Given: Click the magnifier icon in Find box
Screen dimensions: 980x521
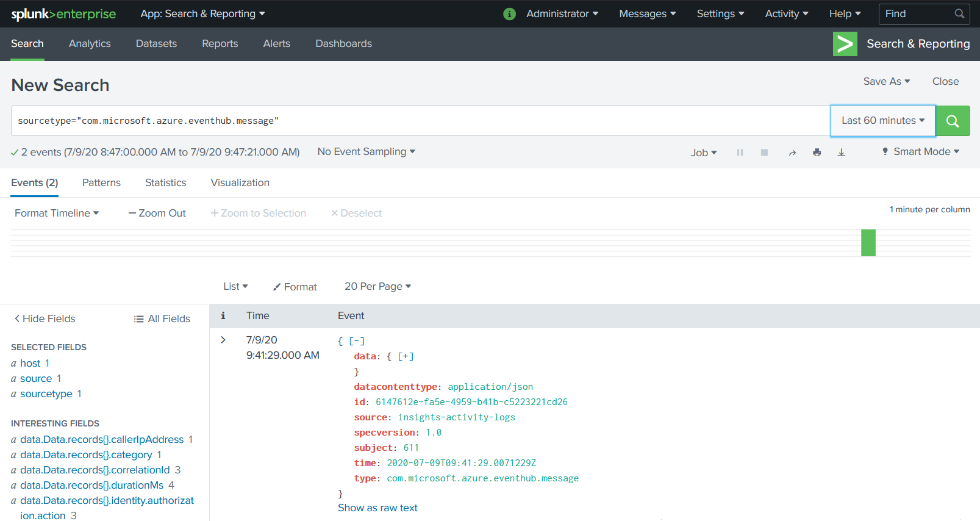Looking at the screenshot, I should point(959,13).
